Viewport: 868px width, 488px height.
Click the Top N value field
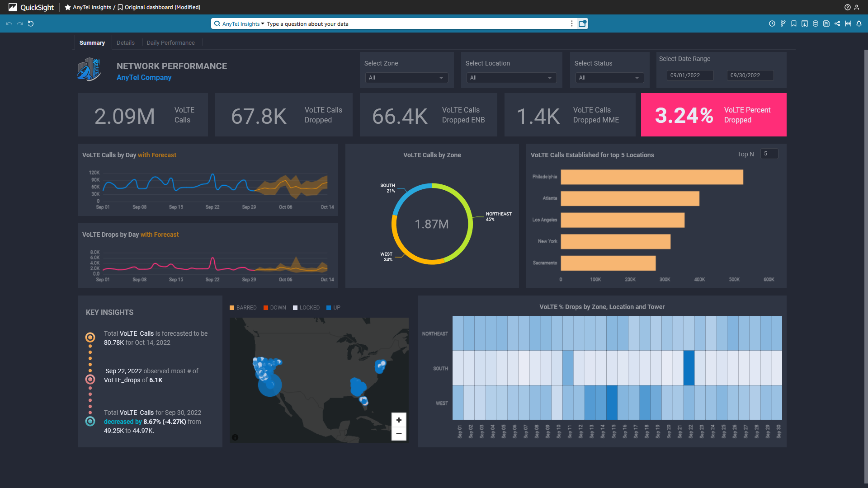click(x=769, y=154)
